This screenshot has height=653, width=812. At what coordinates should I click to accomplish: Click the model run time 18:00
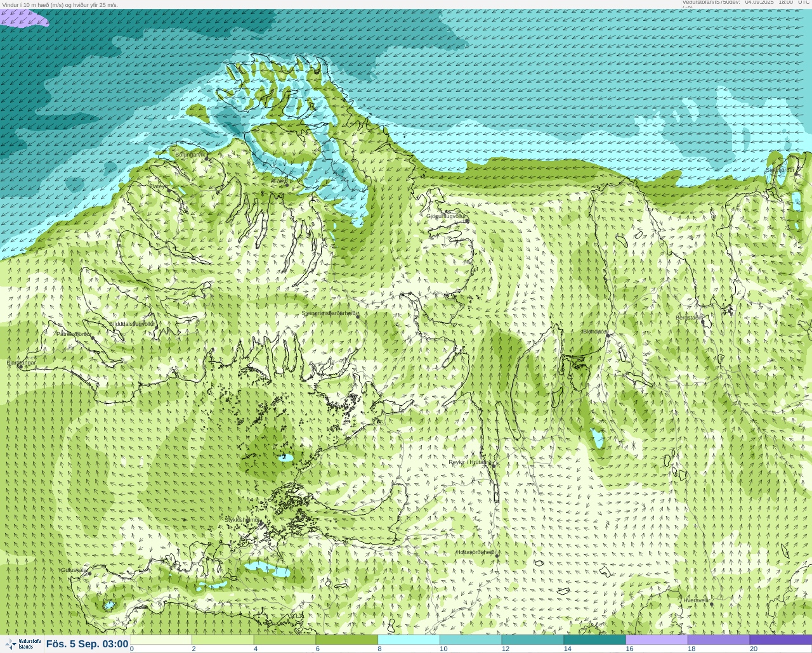pos(786,3)
